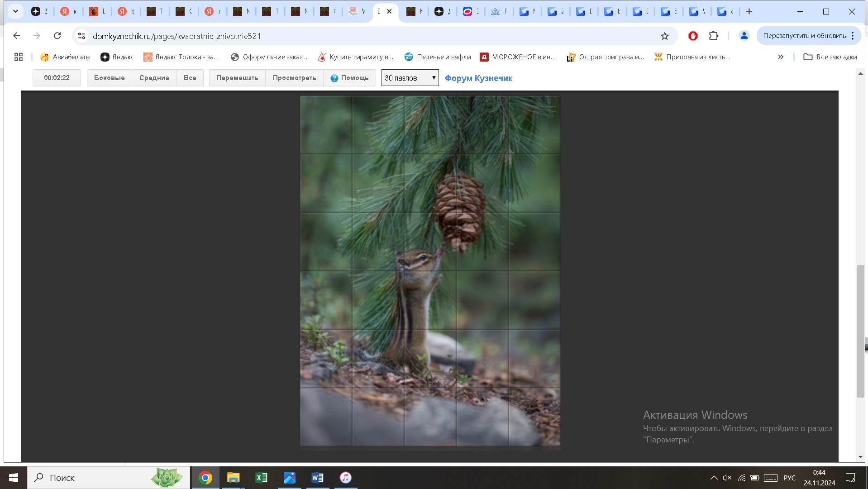
Task: Show hidden system tray icons
Action: tap(714, 478)
